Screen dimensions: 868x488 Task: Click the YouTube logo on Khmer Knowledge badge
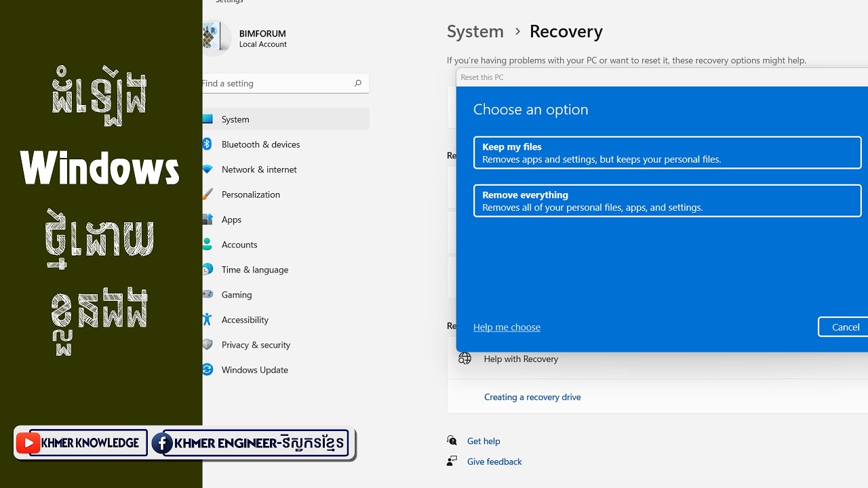[28, 443]
